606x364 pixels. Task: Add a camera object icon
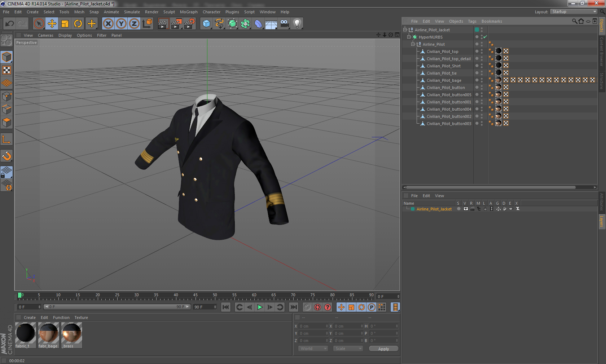click(284, 24)
